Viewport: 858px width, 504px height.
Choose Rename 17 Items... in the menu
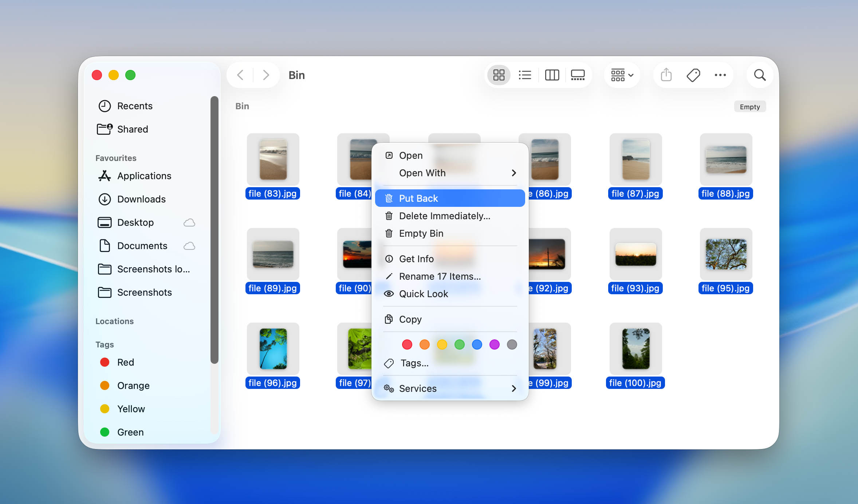tap(450, 276)
